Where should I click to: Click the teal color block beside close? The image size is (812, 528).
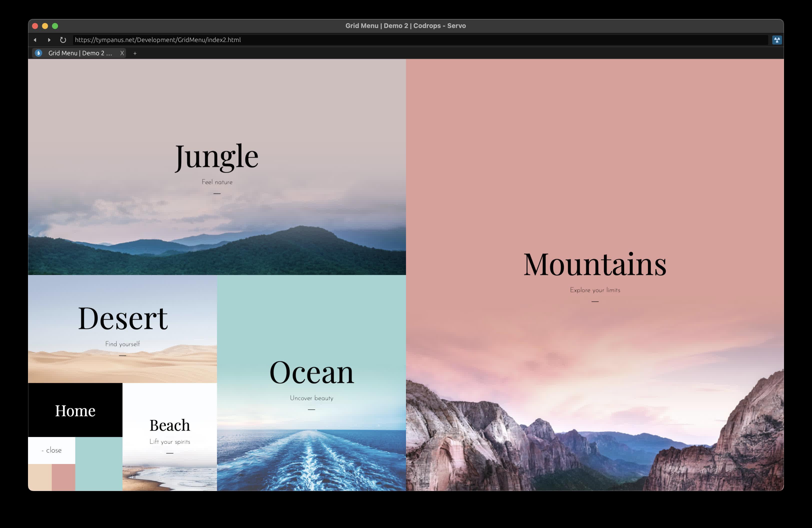pos(98,464)
